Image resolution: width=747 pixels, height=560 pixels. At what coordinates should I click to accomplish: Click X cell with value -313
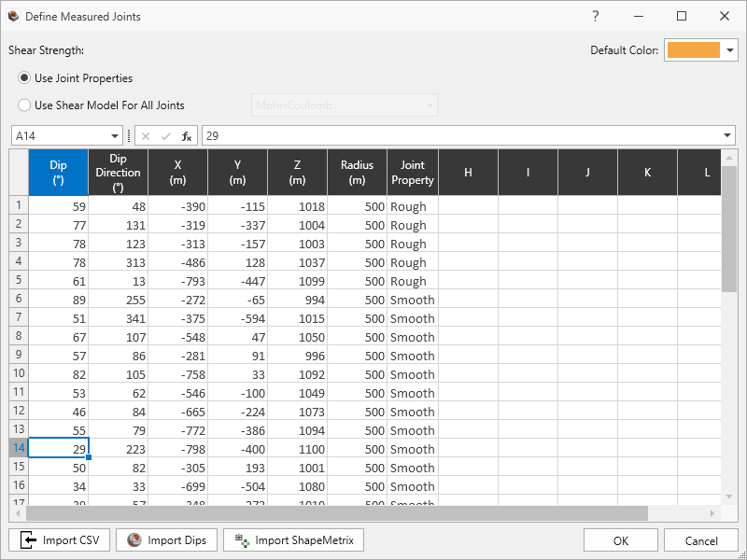pyautogui.click(x=178, y=243)
